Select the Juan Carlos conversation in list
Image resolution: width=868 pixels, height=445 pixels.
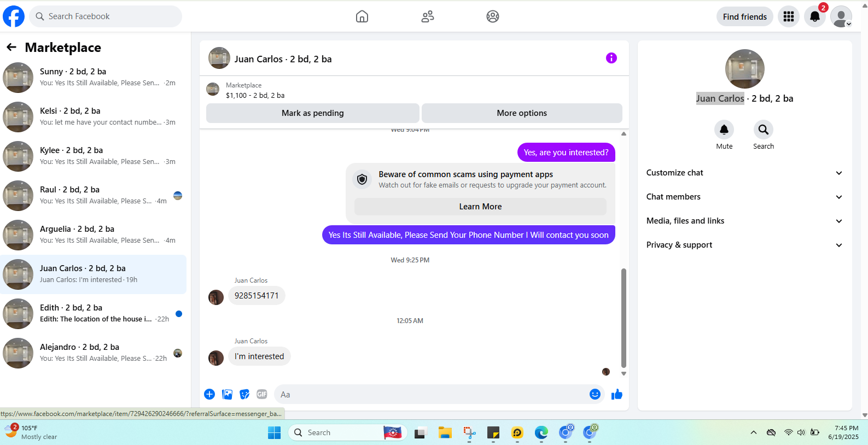94,274
